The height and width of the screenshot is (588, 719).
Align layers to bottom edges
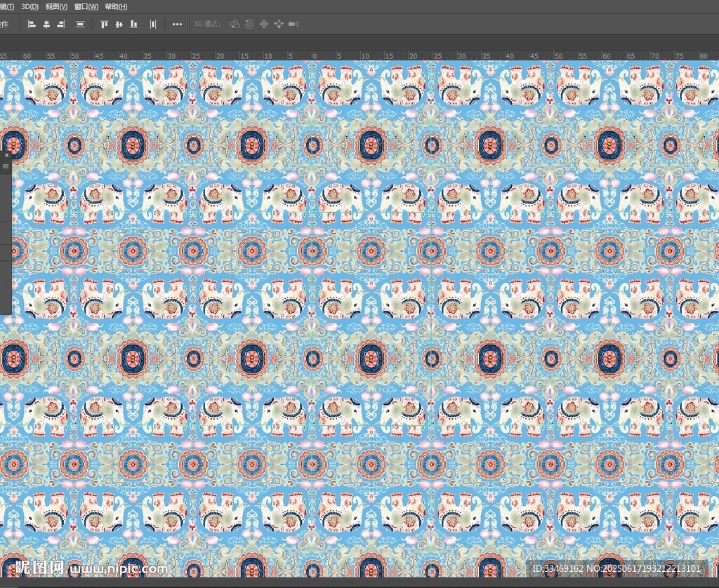coord(133,24)
